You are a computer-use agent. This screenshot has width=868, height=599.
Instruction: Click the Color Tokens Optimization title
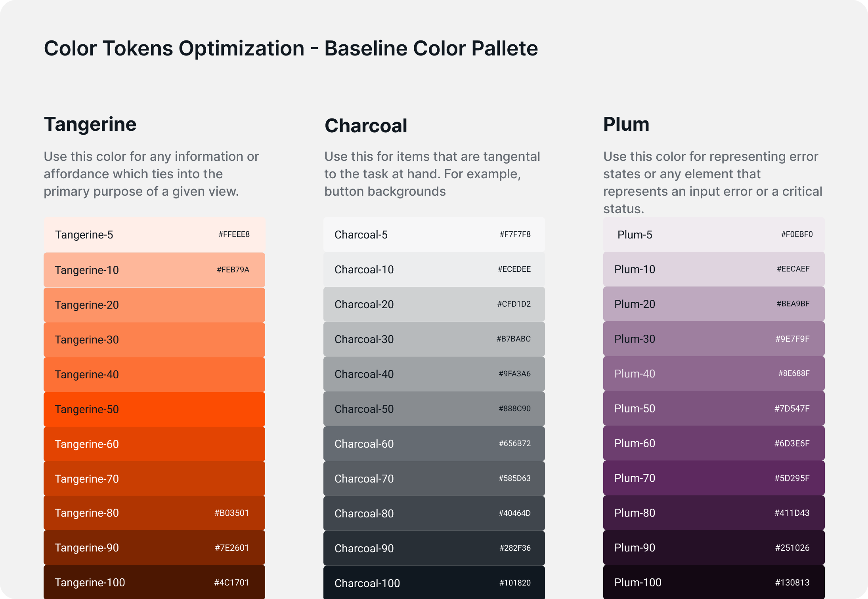tap(291, 48)
